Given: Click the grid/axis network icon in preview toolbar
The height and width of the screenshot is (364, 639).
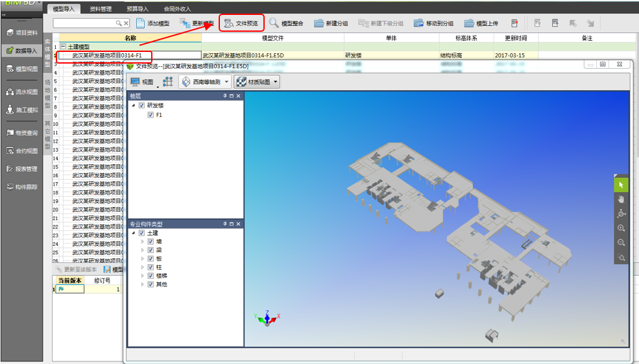Looking at the screenshot, I should click(168, 82).
